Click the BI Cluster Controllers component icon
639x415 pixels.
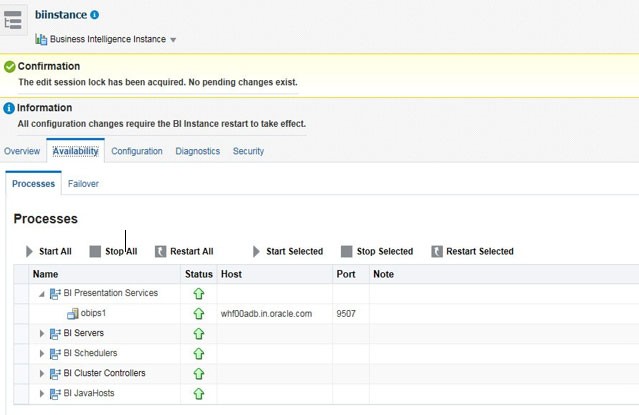click(x=55, y=373)
